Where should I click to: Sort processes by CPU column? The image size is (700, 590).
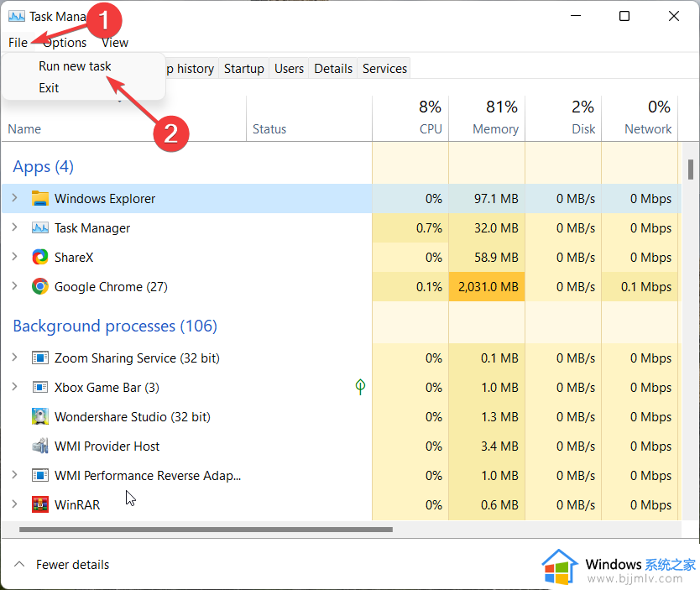tap(410, 118)
